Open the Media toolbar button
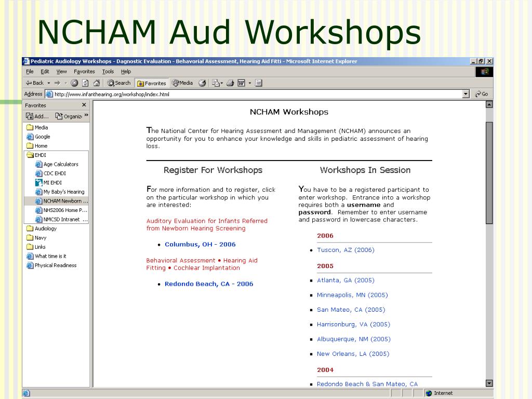Image resolution: width=532 pixels, height=399 pixels. [182, 83]
